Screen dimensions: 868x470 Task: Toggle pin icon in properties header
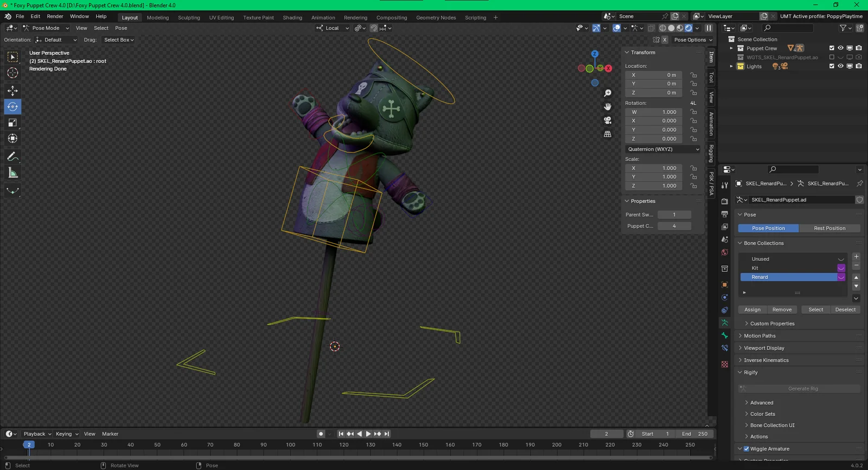pyautogui.click(x=859, y=183)
